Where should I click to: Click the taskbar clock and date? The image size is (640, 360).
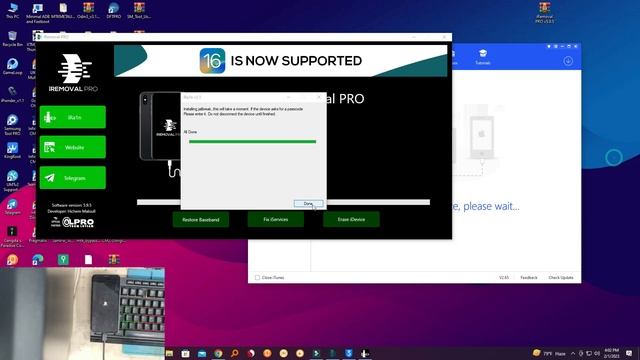[x=611, y=353]
